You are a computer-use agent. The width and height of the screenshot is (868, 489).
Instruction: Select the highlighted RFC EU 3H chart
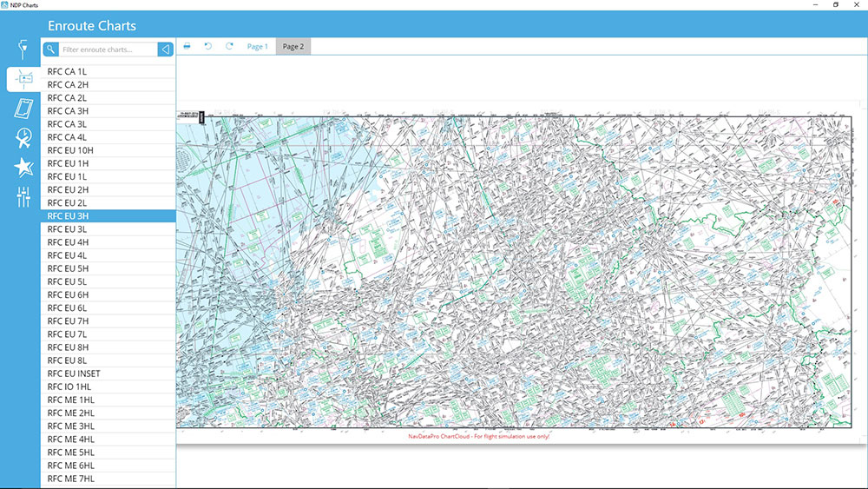coord(108,216)
